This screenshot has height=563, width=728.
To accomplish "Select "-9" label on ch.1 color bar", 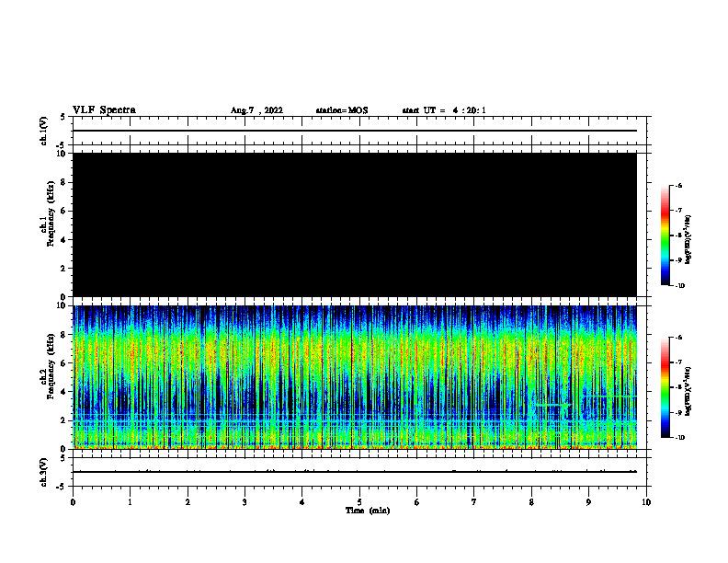I will 678,260.
